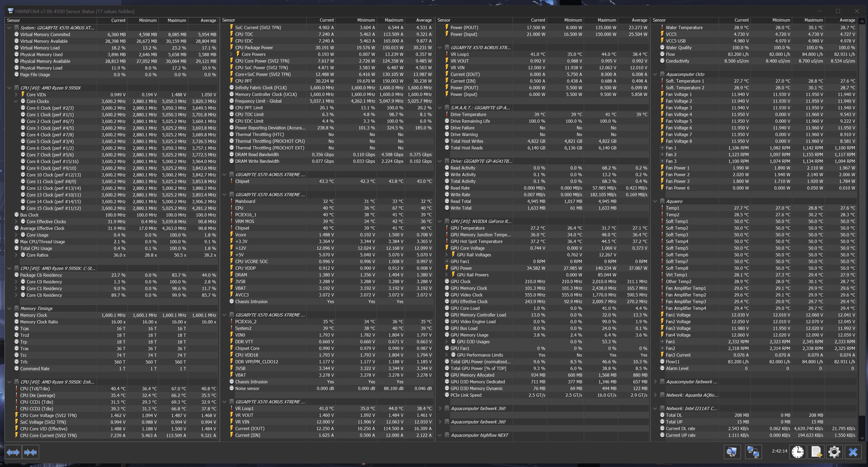Expand the Core Ratios row
The height and width of the screenshot is (467, 868).
click(x=16, y=255)
